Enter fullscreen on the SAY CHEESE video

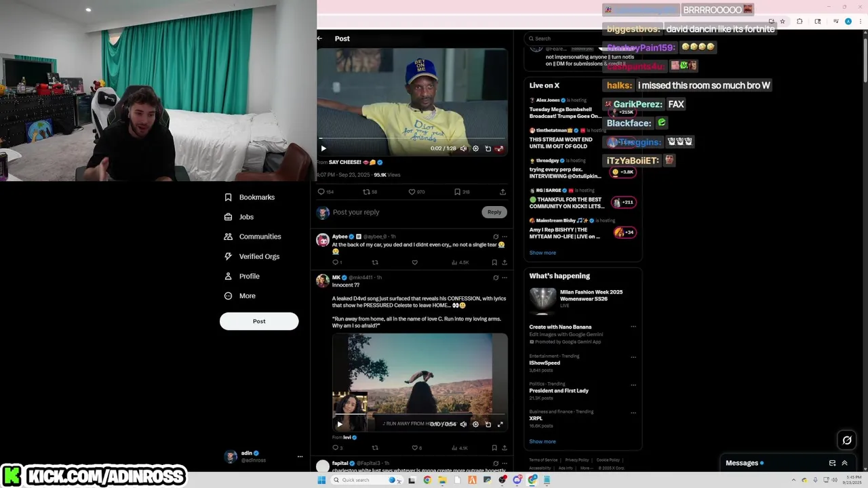click(x=500, y=148)
